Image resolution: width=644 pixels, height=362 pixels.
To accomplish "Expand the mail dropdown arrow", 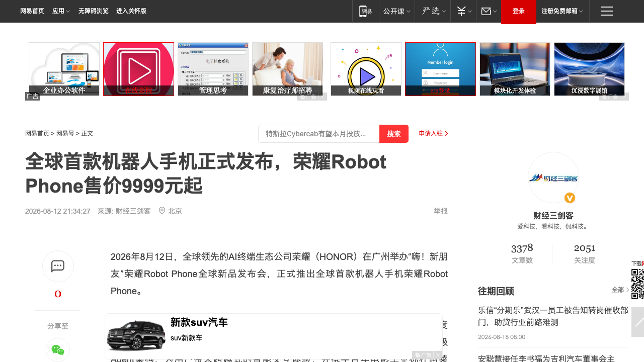I will (x=495, y=11).
